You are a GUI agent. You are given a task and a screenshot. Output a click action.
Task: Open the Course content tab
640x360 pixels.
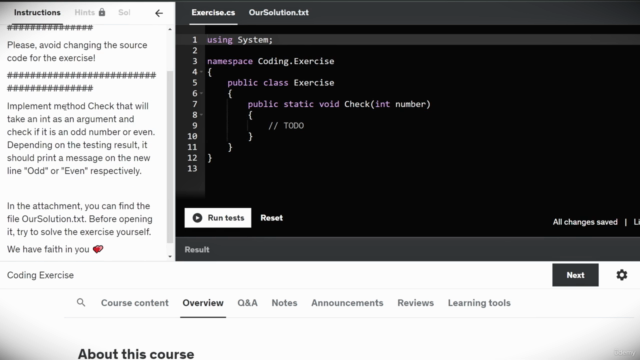pyautogui.click(x=135, y=303)
